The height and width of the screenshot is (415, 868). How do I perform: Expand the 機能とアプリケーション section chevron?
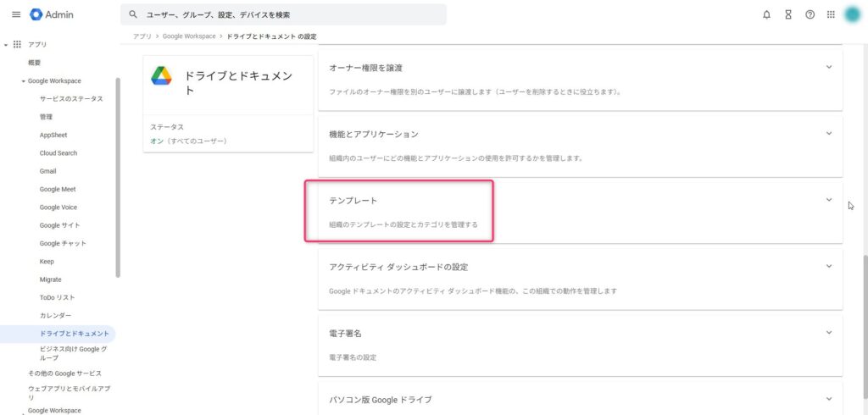[829, 133]
